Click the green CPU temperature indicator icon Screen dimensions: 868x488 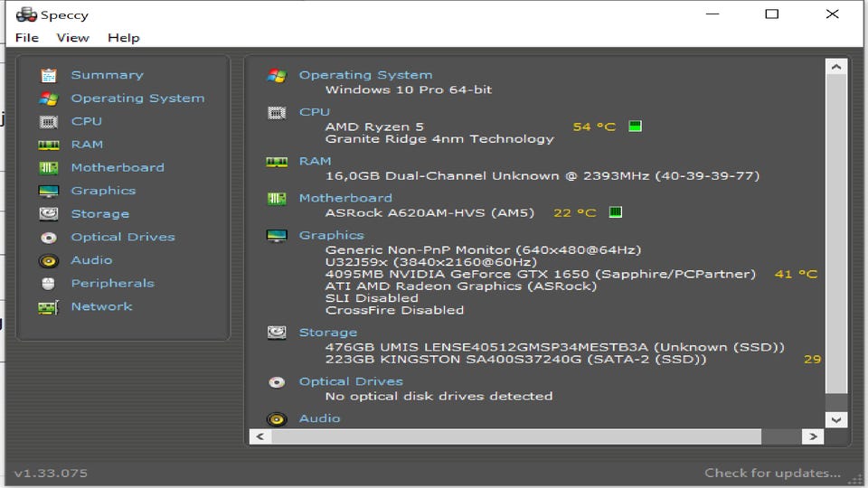(635, 127)
